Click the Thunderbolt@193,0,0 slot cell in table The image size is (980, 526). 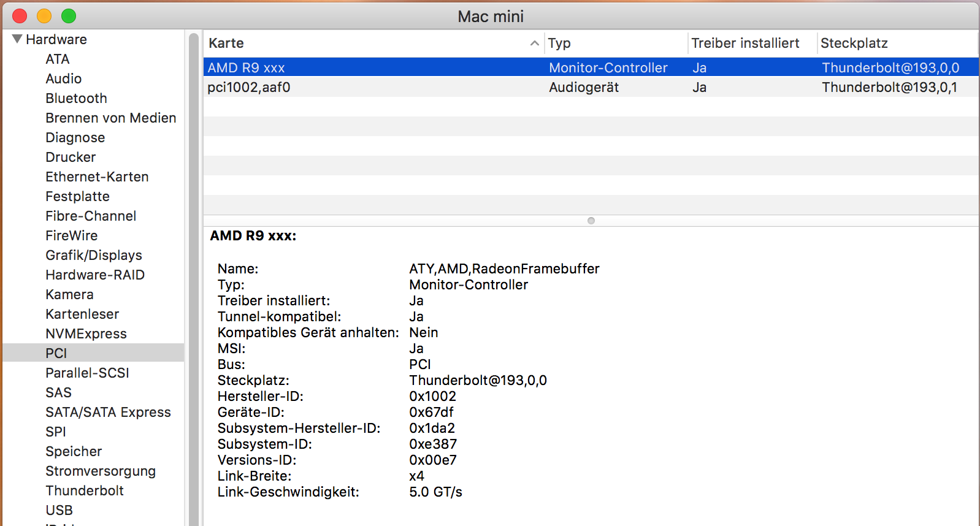[x=890, y=67]
